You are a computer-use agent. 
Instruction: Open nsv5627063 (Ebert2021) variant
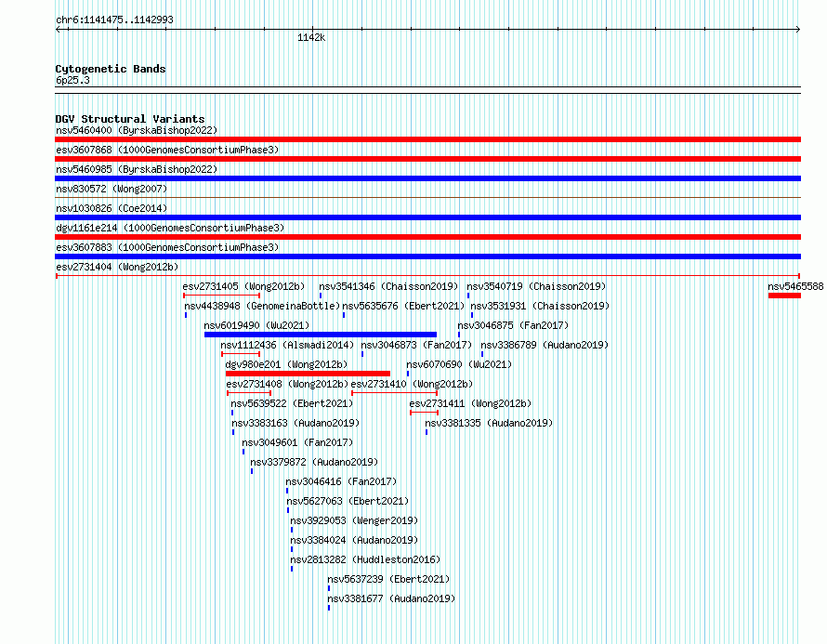(x=348, y=501)
